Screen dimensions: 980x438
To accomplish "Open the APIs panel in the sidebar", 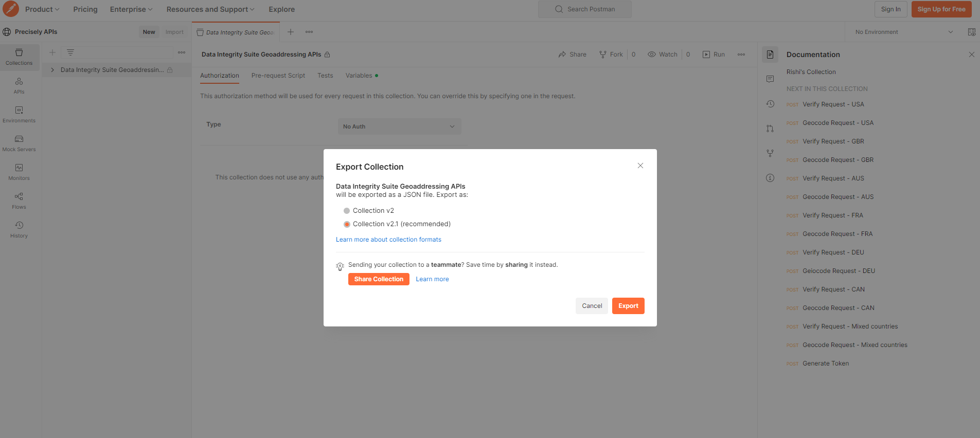I will [x=19, y=85].
